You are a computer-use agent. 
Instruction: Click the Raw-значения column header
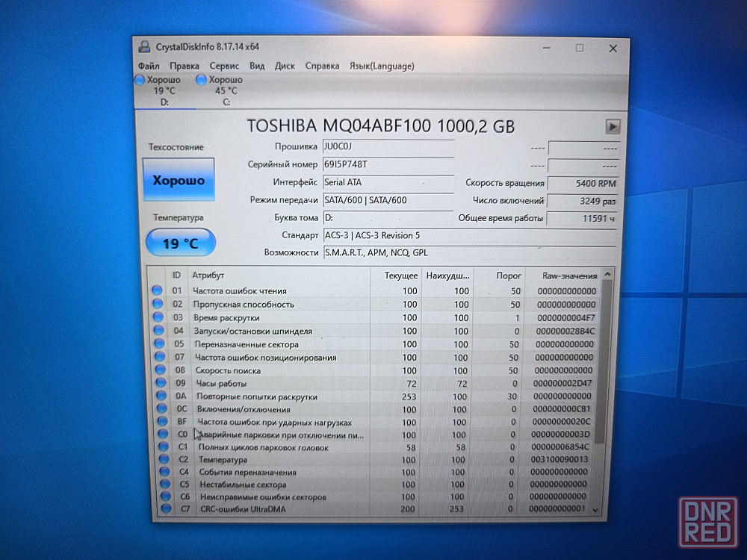point(569,276)
